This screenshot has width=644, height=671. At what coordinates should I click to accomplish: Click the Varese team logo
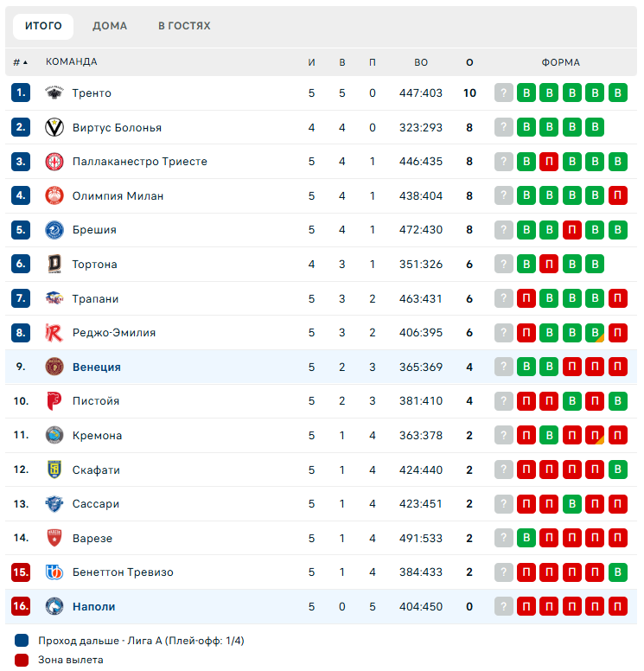click(54, 538)
